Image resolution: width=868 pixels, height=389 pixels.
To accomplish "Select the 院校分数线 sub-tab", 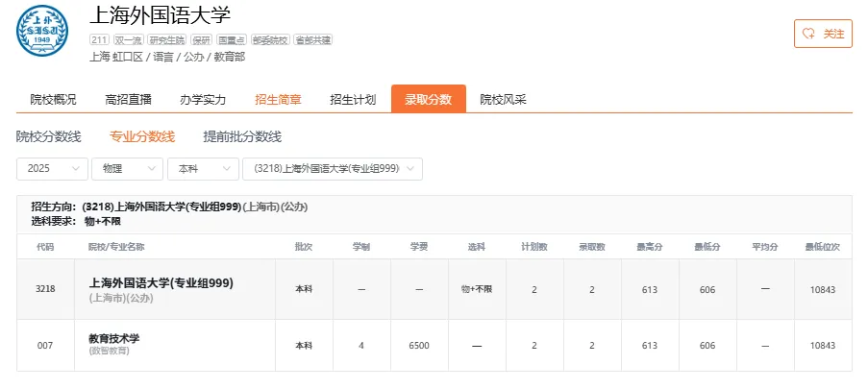I will coord(49,136).
